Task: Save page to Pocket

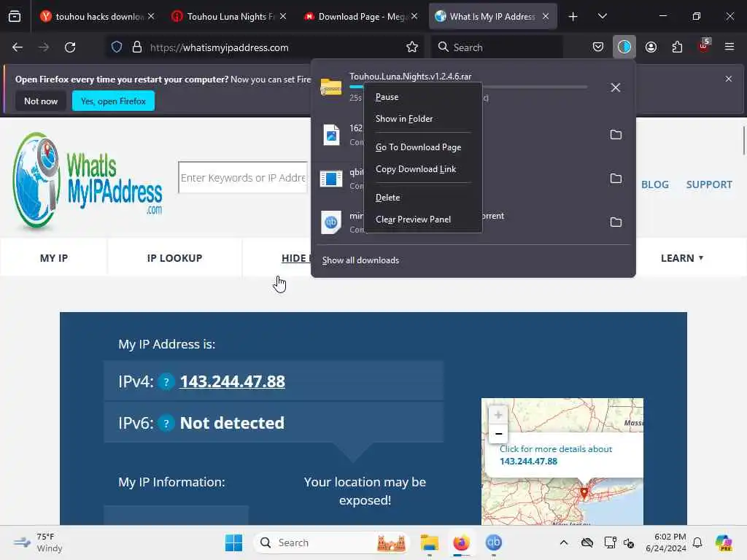Action: point(598,47)
